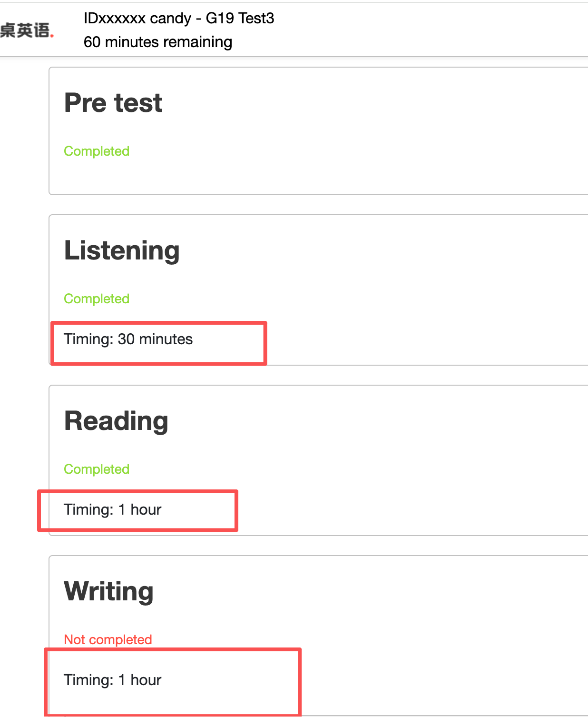This screenshot has width=588, height=717.
Task: Click the Timing: 1 hour label under Reading
Action: click(113, 510)
